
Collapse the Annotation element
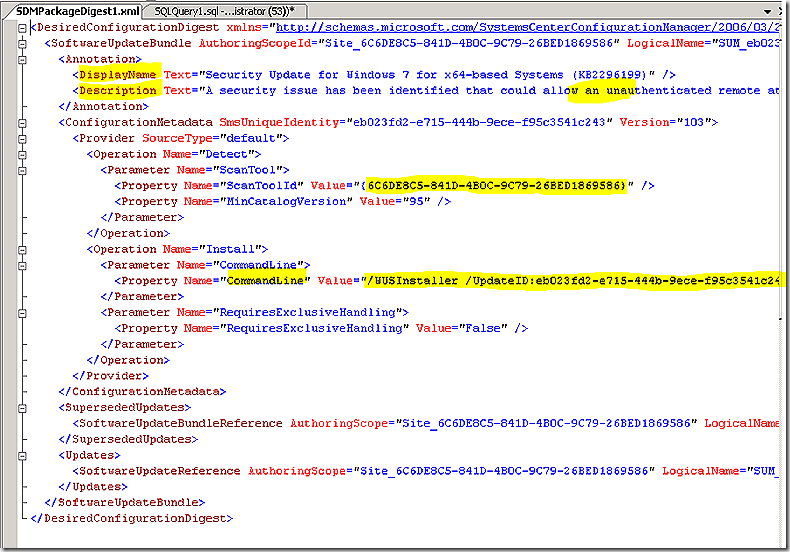click(x=22, y=60)
